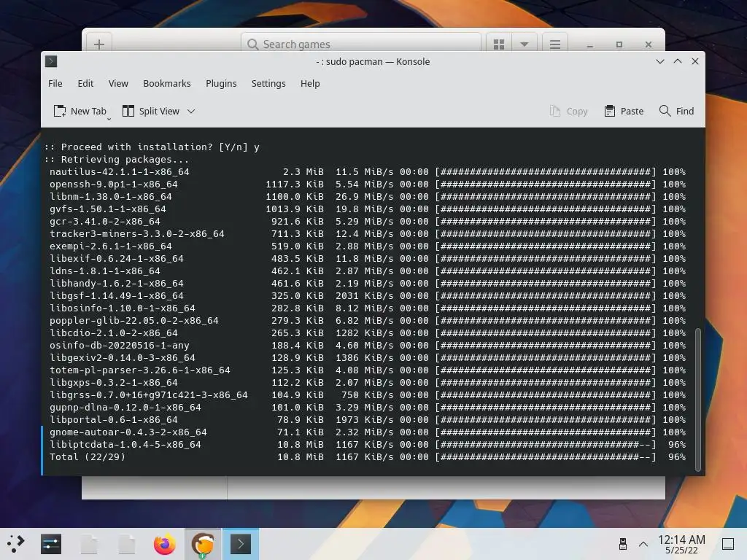Screen dimensions: 747x560
Task: Click the poppler-glib-22.05.0-2-x86_64 text
Action: (134, 321)
